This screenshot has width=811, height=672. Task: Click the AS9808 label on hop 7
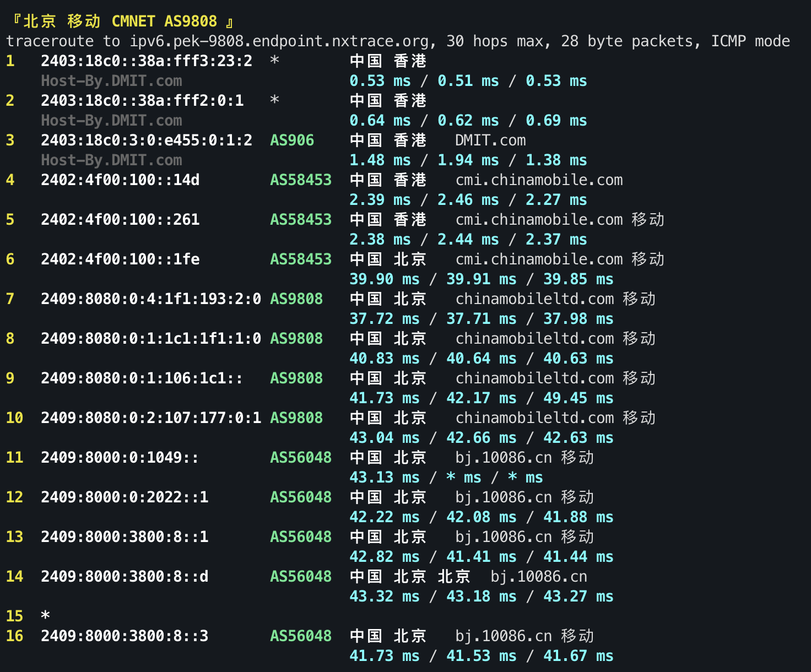coord(296,299)
